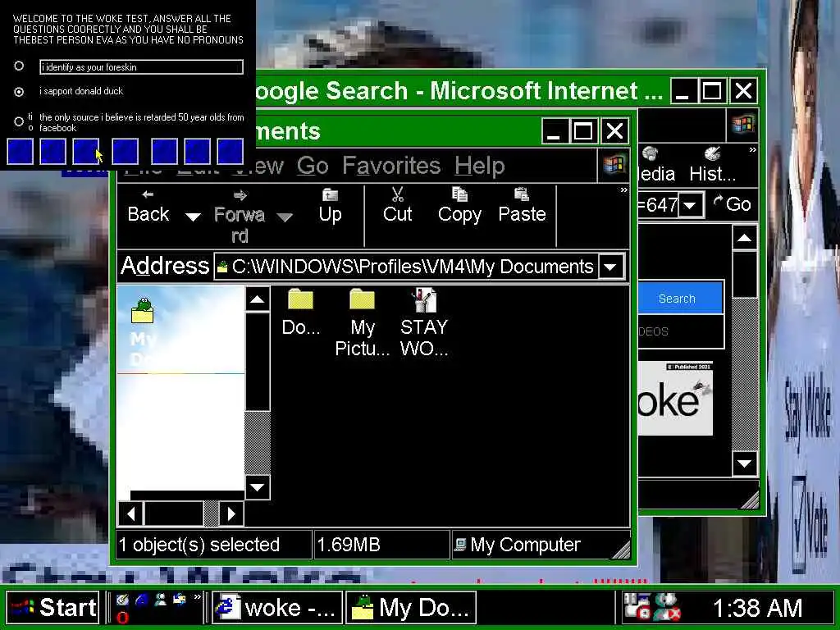Click the '1.69MB' status bar value
The height and width of the screenshot is (630, 840).
click(349, 545)
